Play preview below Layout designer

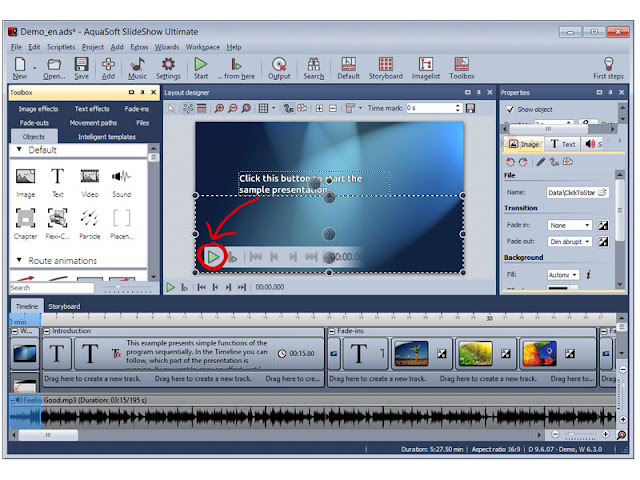[x=171, y=287]
